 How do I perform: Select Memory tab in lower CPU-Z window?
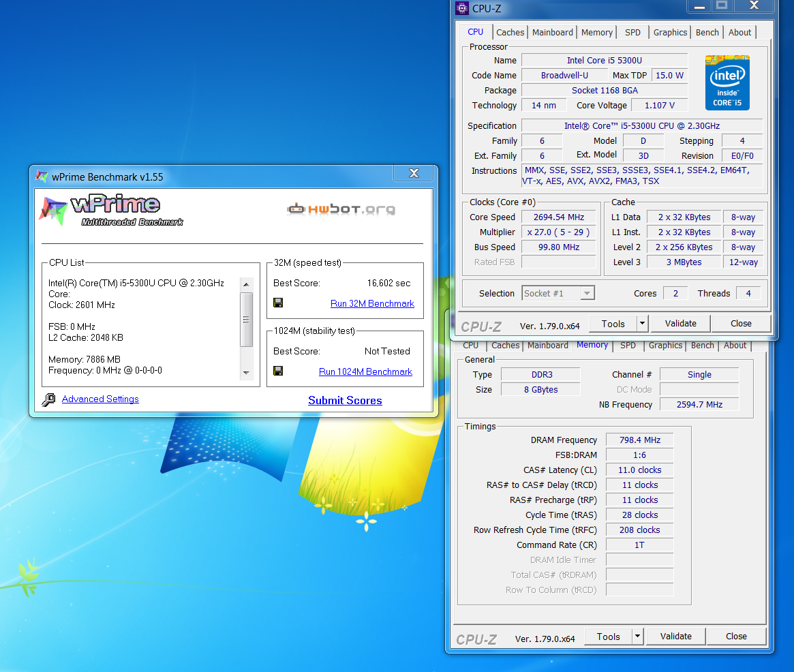tap(592, 345)
